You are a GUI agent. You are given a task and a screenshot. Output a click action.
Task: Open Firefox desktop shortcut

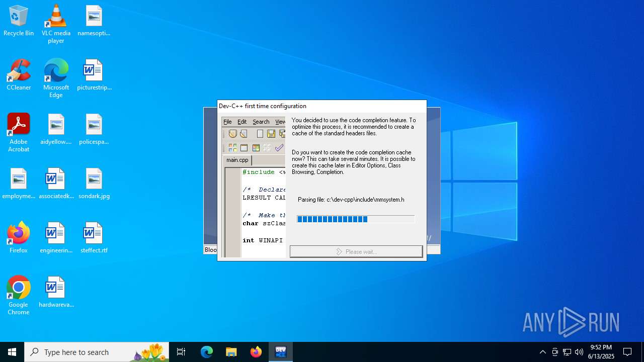19,238
